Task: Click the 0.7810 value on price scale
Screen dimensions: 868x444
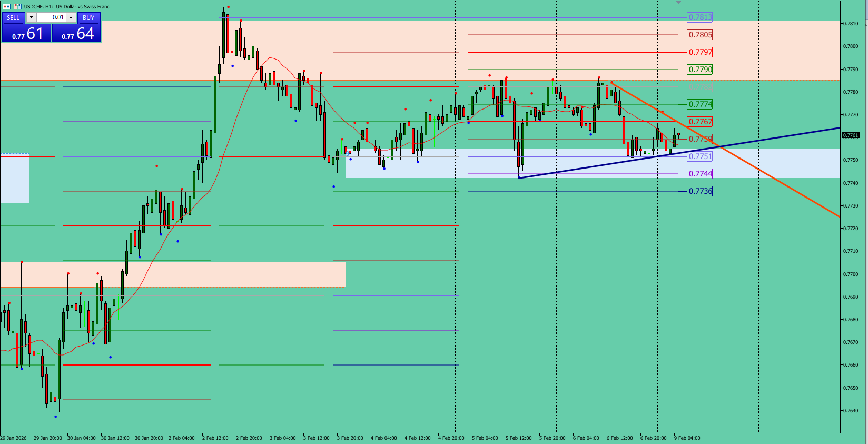Action: click(851, 24)
